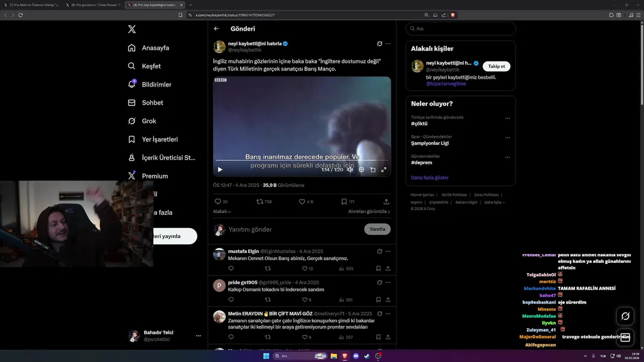Viewport: 644px width, 362px height.
Task: Open more options on pride gs1905's reply
Action: (388, 282)
